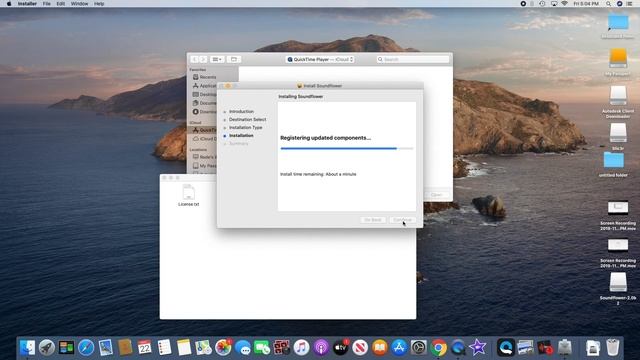Select My Passport drive on desktop
This screenshot has height=360, width=640.
coord(618,62)
